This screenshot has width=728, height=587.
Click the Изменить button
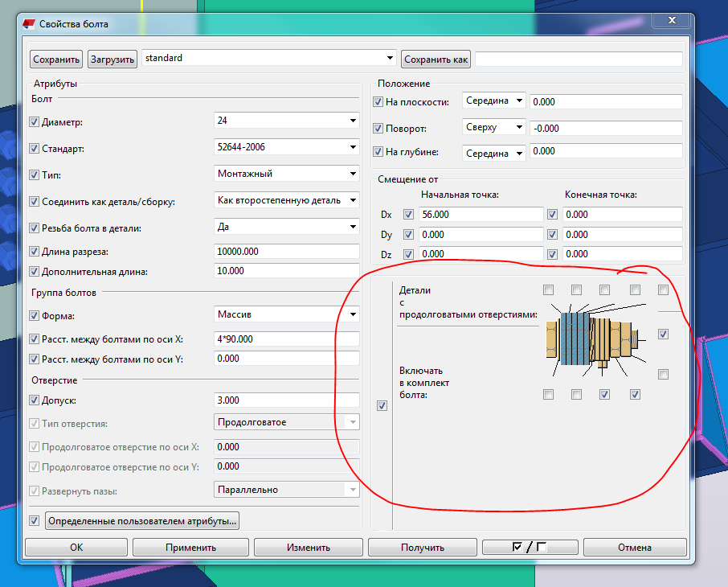click(309, 548)
